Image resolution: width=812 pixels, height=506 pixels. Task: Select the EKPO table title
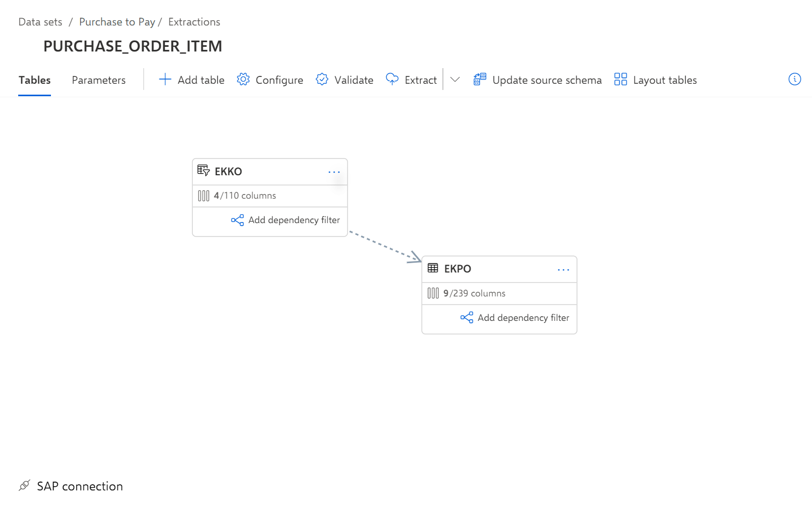[x=457, y=269]
